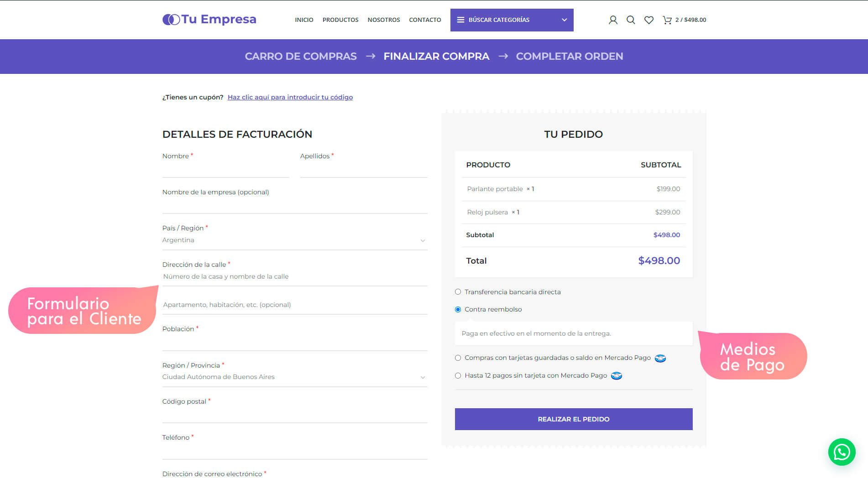Click Reloj pulsera product row

point(574,213)
